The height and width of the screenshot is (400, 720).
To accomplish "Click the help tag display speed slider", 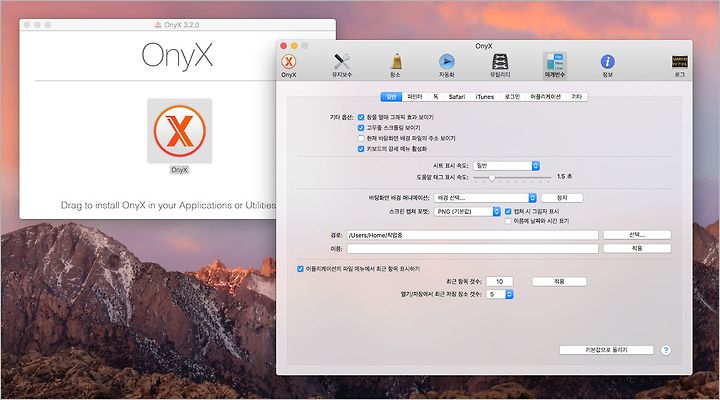I will click(x=512, y=177).
